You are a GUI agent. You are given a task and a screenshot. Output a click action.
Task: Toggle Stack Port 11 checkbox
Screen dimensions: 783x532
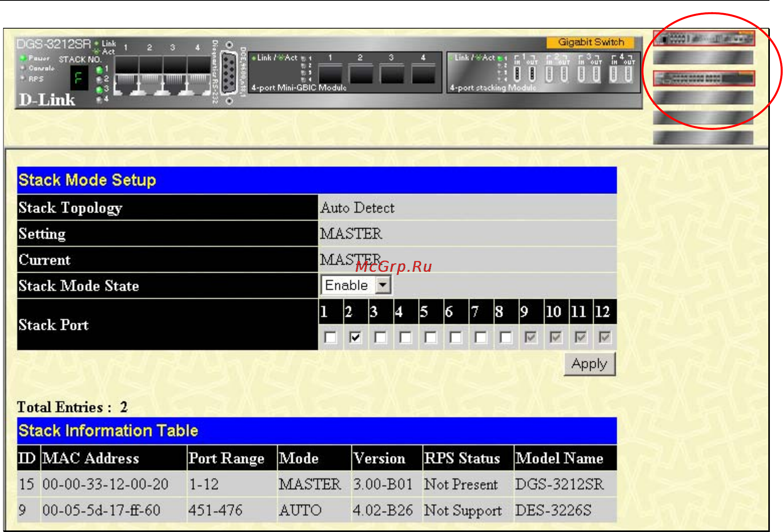tap(580, 337)
